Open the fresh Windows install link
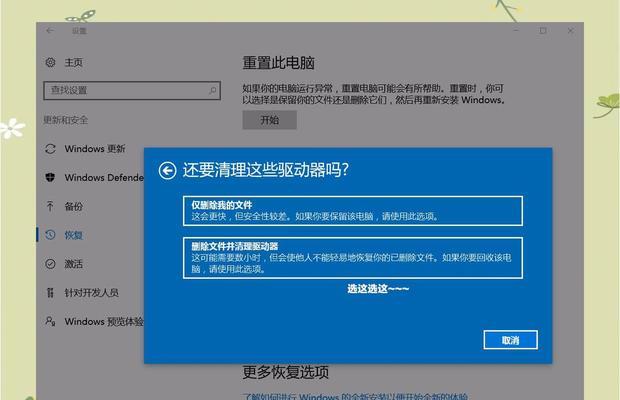The width and height of the screenshot is (620, 400). [355, 396]
